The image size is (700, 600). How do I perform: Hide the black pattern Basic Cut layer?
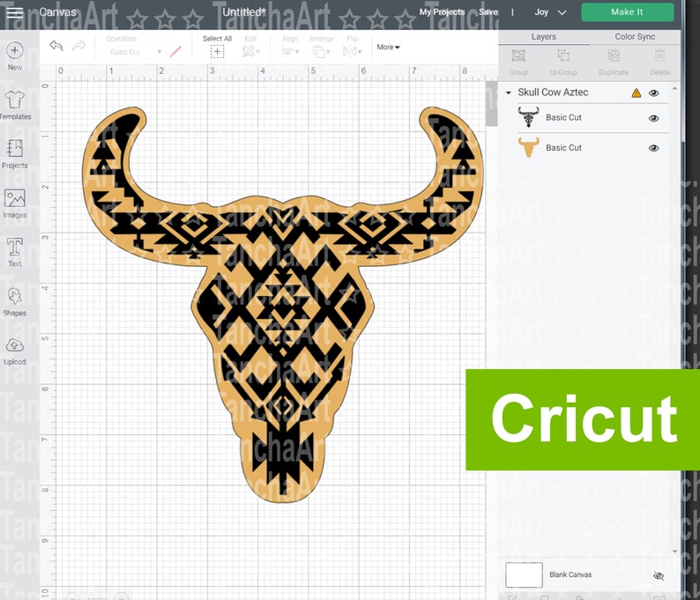[654, 118]
